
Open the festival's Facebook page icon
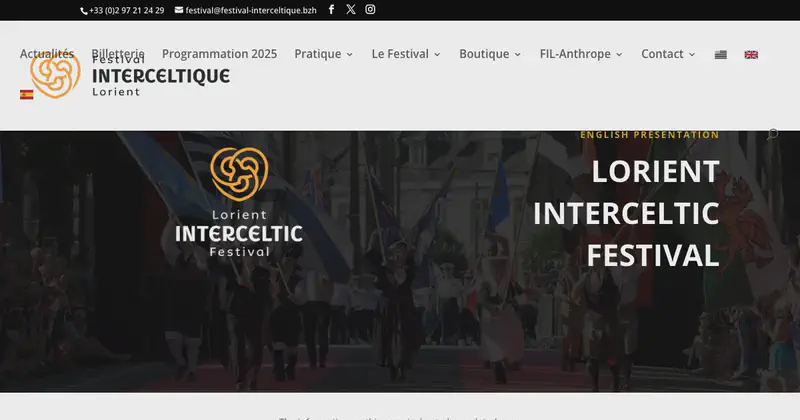331,10
